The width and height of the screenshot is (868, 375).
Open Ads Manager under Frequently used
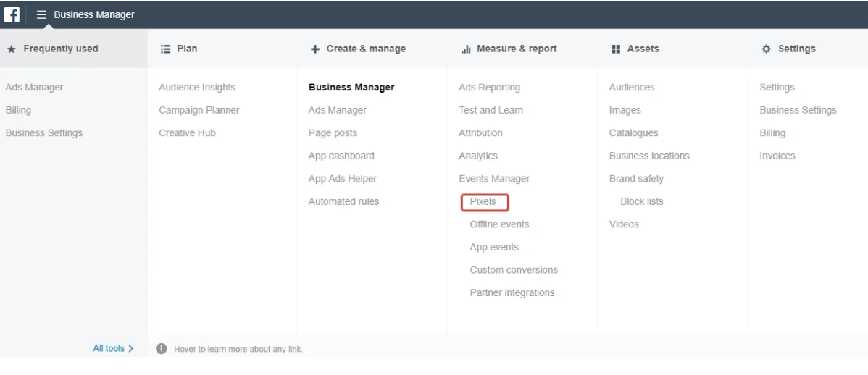(34, 88)
